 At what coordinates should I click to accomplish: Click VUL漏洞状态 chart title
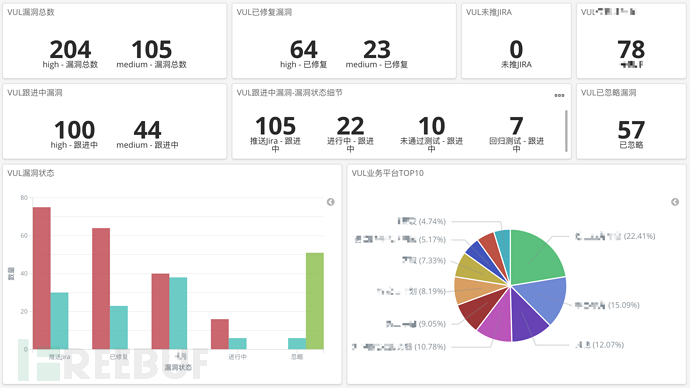click(x=31, y=173)
